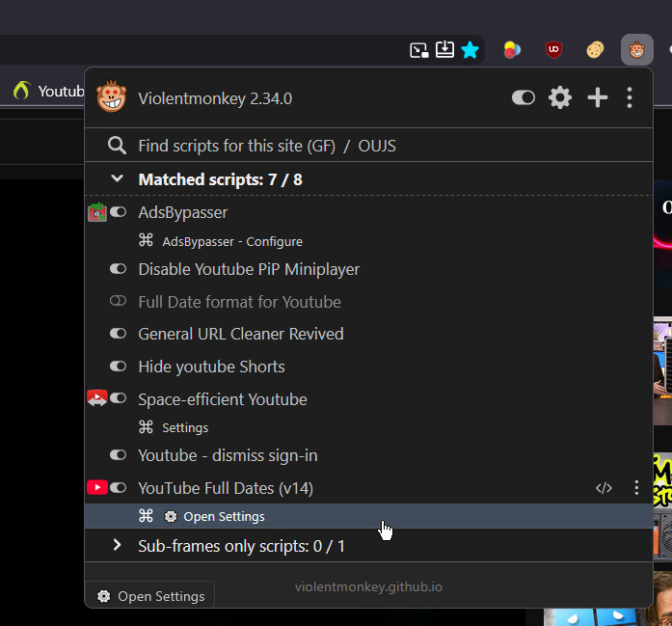
Task: Open Violentmonkey header three-dot menu
Action: 630,97
